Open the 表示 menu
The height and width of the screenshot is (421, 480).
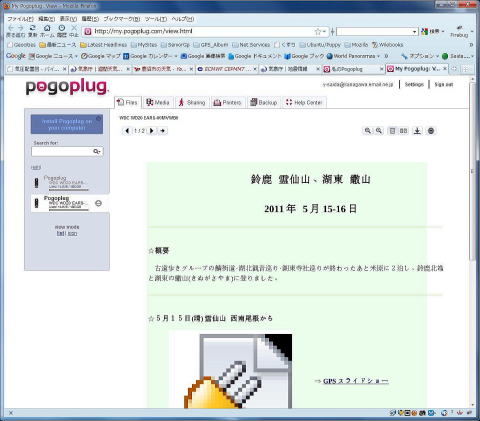click(x=68, y=19)
